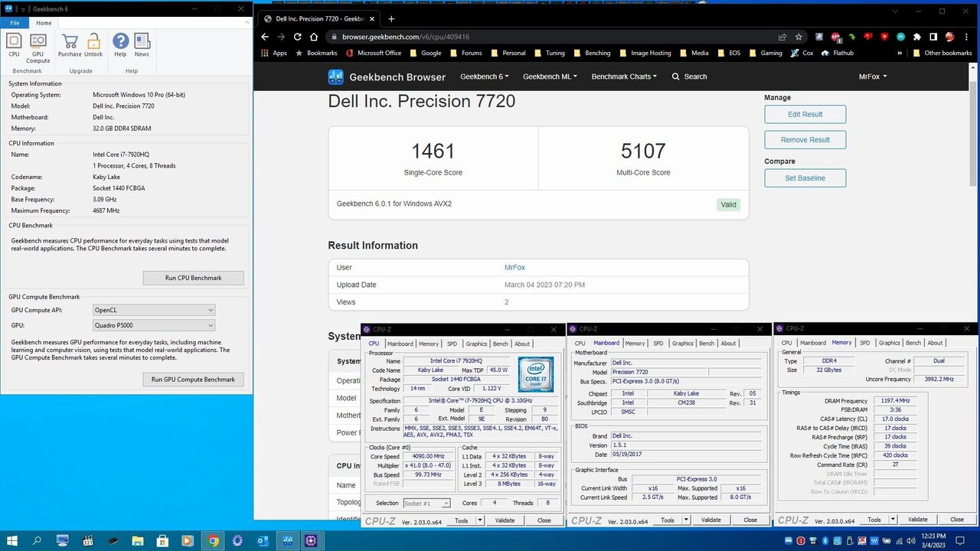The image size is (980, 551).
Task: Open the News icon in ribbon
Action: pos(142,45)
